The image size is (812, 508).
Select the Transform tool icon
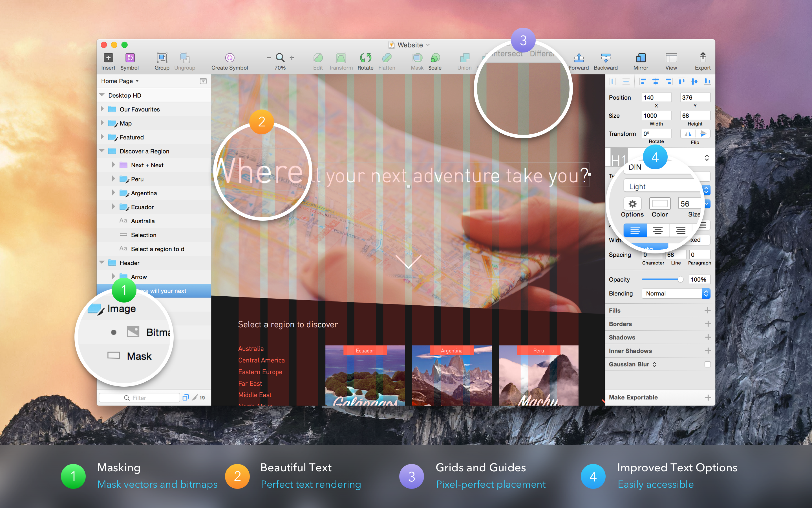pos(341,58)
